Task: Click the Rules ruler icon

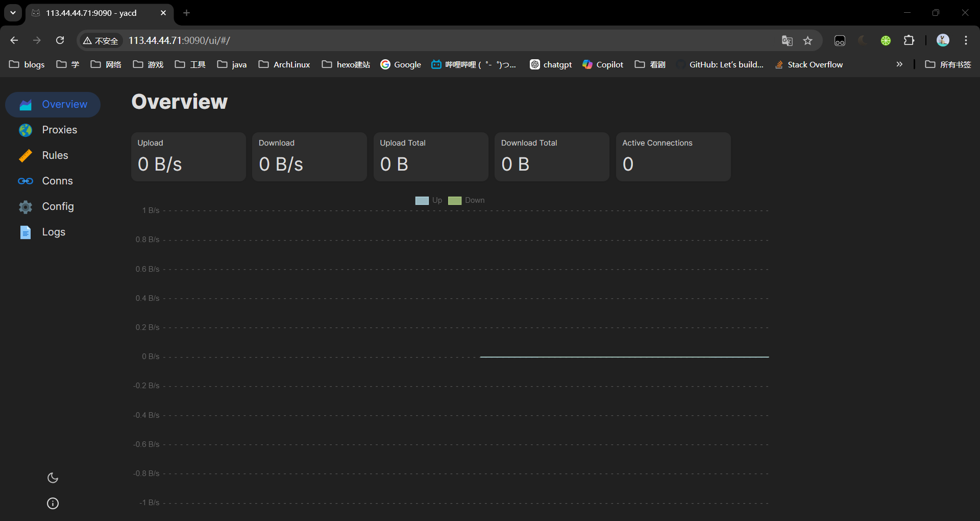Action: coord(26,156)
